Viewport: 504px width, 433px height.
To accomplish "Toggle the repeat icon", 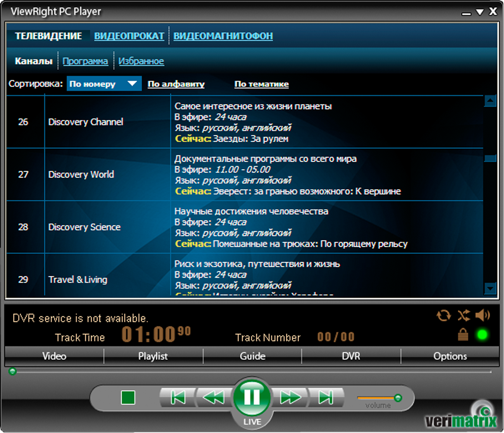I will (444, 315).
